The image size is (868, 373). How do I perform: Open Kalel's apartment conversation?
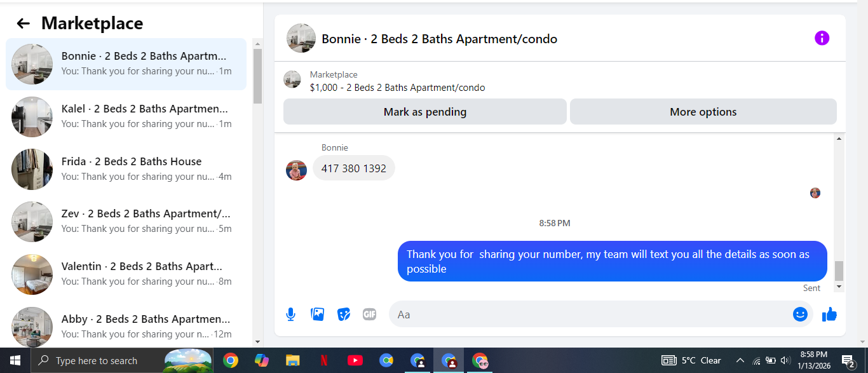(x=126, y=116)
